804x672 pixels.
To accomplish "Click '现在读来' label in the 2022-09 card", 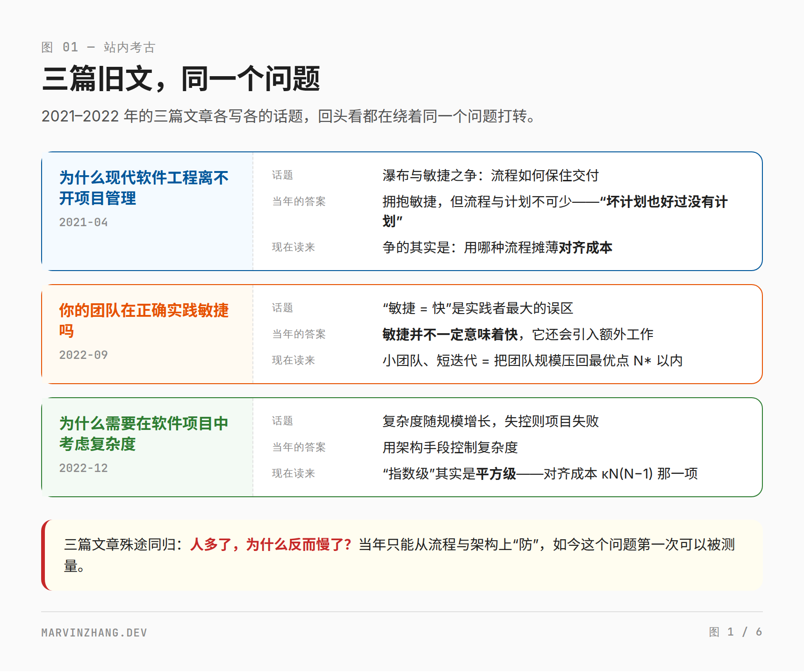I will click(294, 360).
